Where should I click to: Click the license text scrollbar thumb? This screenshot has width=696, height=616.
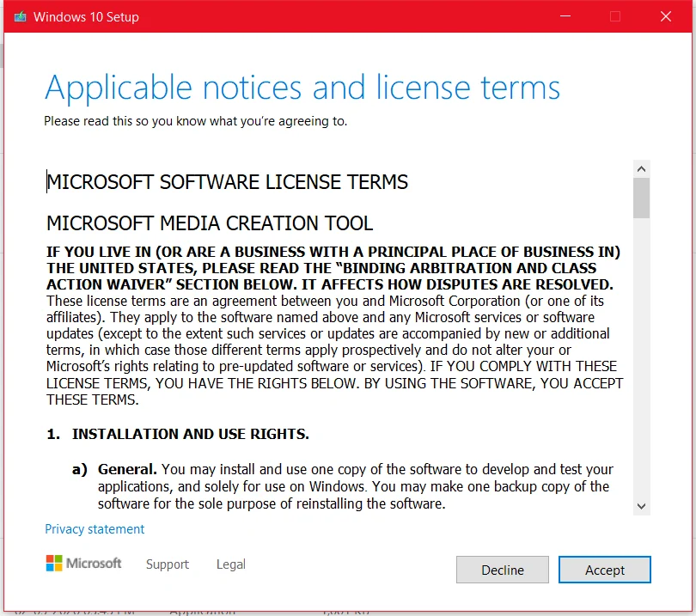click(x=641, y=198)
